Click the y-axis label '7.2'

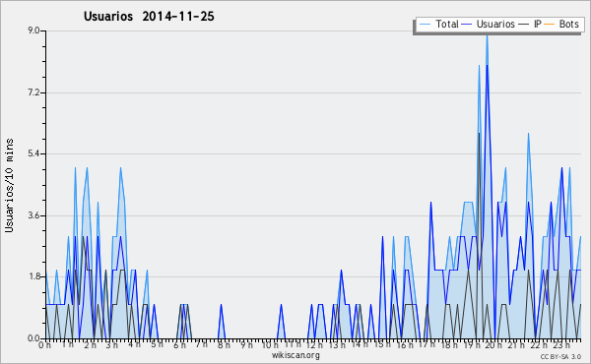33,92
